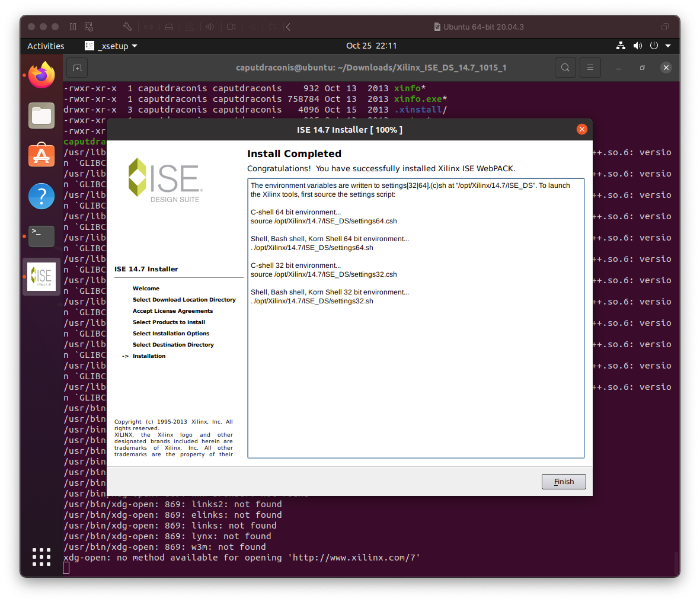Click 'C-shell 64 bit environment...' text
The image size is (700, 602).
[296, 212]
